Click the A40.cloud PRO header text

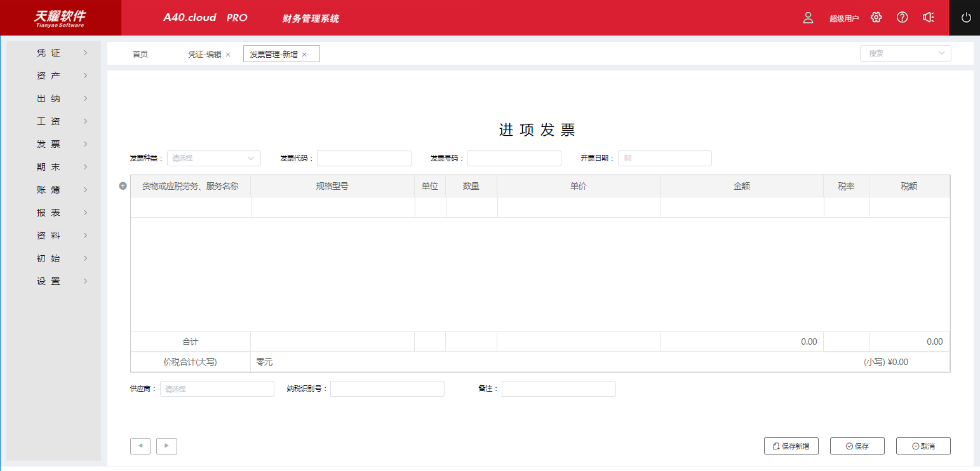click(205, 18)
